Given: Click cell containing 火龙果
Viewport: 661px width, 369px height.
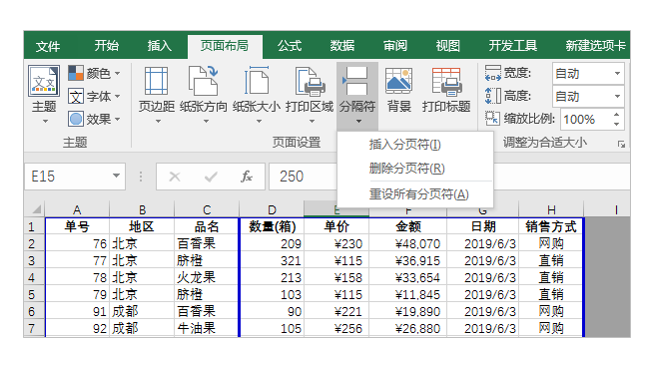Looking at the screenshot, I should point(207,277).
